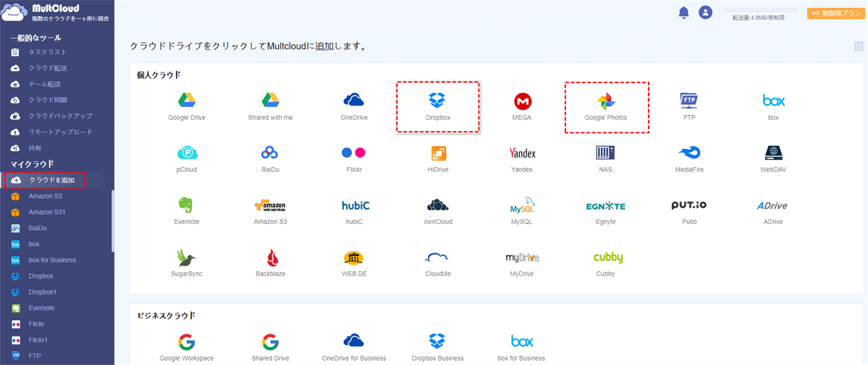Click the sidebar scrollbar
The image size is (868, 365).
(112, 221)
